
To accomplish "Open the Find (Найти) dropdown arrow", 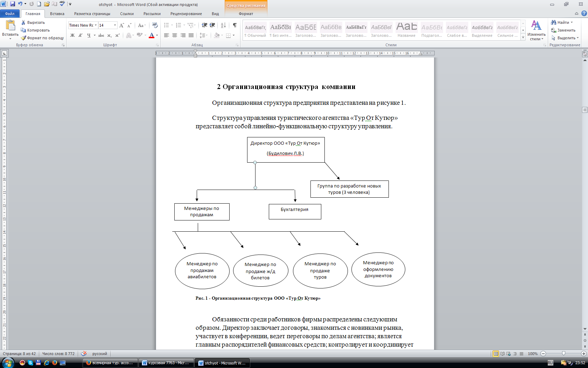I will (572, 22).
